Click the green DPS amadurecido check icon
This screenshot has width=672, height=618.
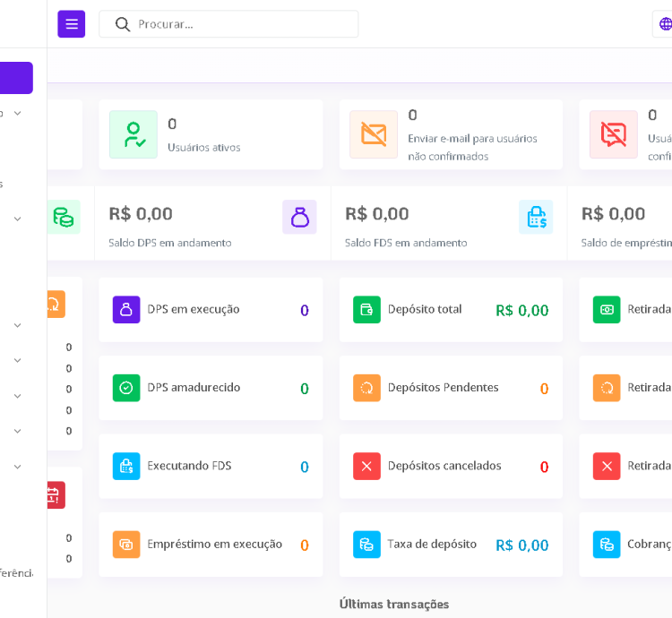[x=126, y=388]
